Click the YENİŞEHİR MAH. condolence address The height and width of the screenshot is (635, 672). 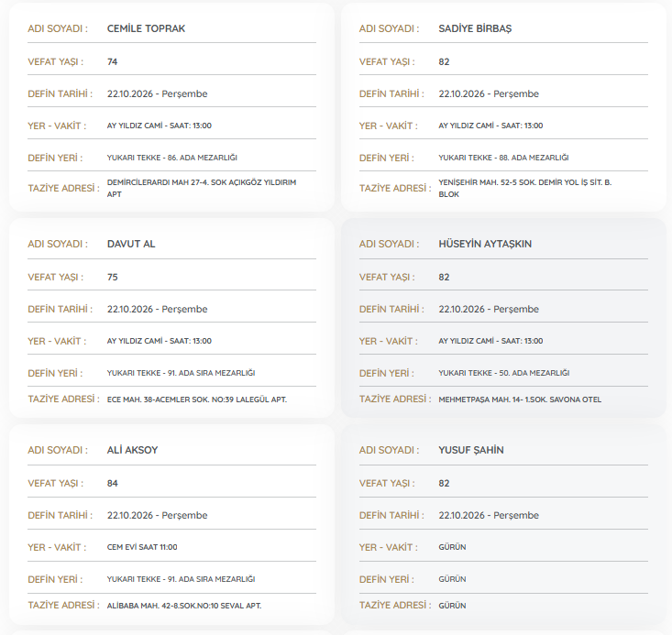click(525, 189)
